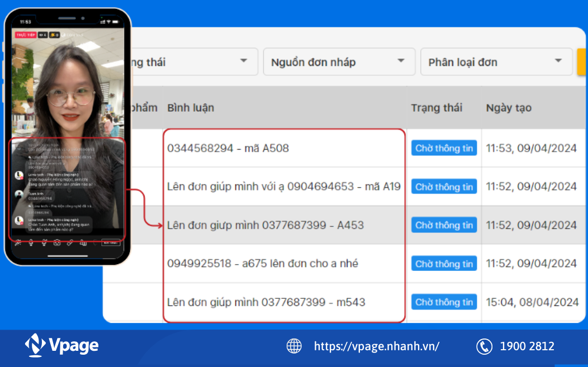588x367 pixels.
Task: Select comment 'Lên đơn giúp mình 0377687399 - A453'
Action: click(265, 225)
